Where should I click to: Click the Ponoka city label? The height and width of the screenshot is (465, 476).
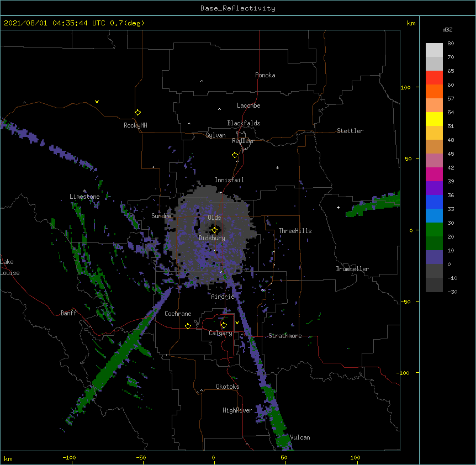tap(265, 75)
